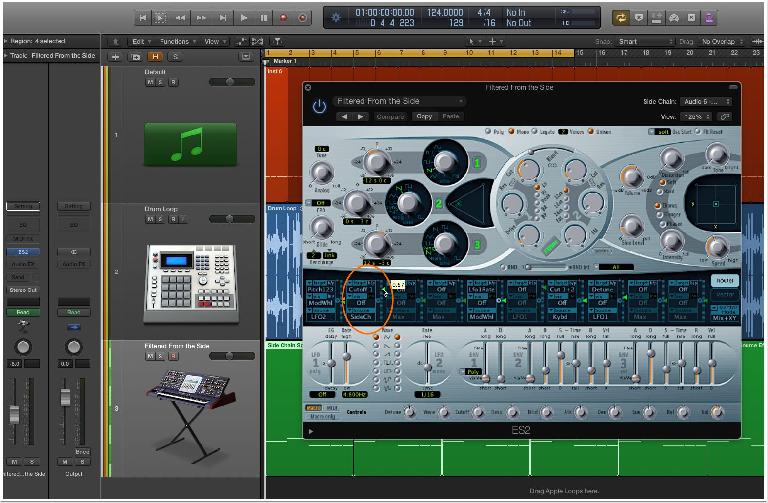Open the LCD display gear menu
Image resolution: width=768 pixels, height=503 pixels.
[336, 18]
